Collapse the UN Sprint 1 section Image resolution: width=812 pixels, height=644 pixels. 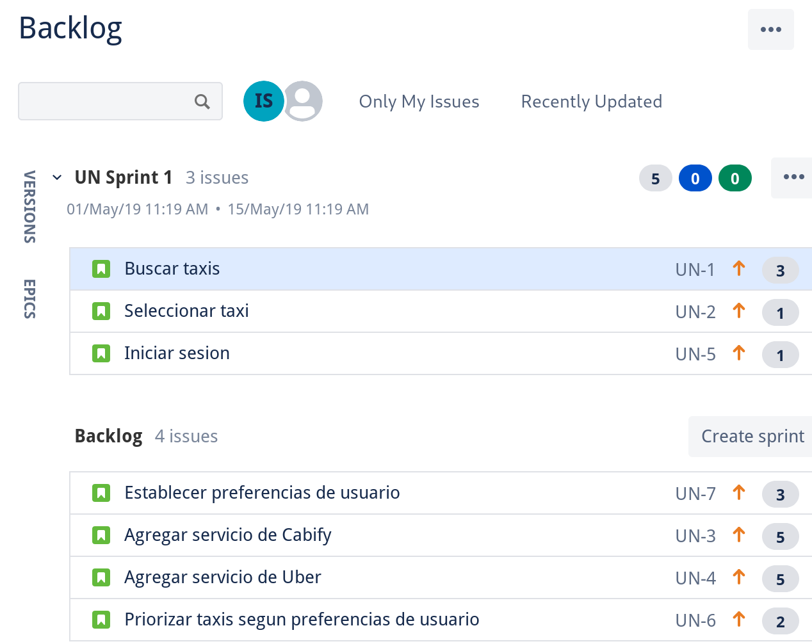click(x=58, y=177)
